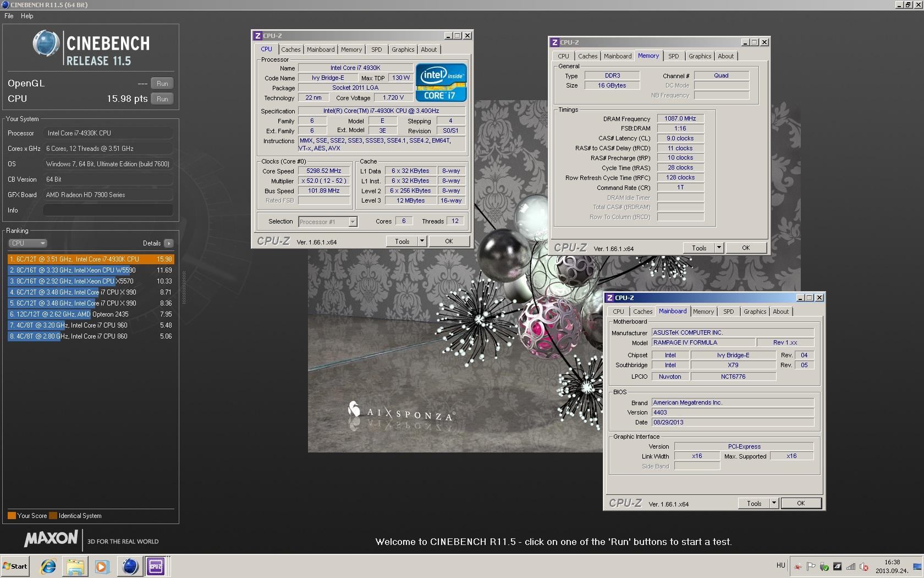Screen dimensions: 924x578
Task: Run the CPU benchmark
Action: coord(162,99)
